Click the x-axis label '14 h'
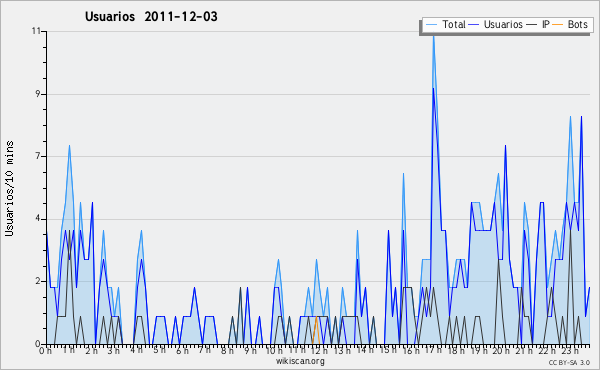 [364, 350]
